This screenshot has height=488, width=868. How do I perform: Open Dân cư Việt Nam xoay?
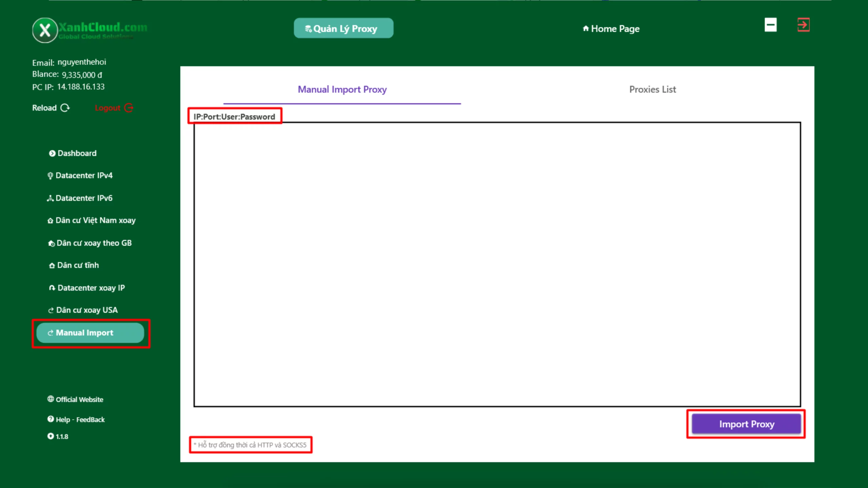95,221
